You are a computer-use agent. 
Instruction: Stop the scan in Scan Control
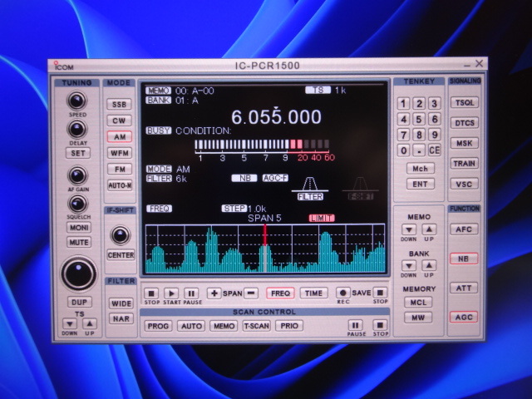(x=380, y=326)
